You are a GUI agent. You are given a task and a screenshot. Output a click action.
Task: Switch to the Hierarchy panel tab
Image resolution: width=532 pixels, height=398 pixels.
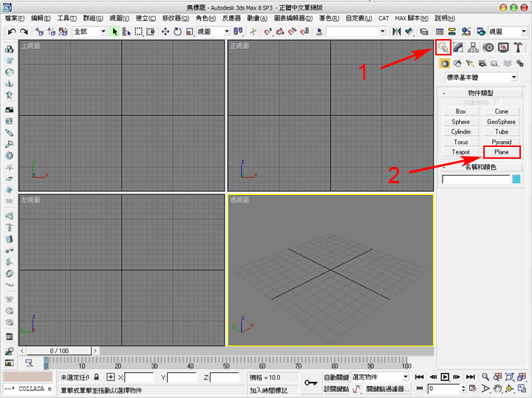pyautogui.click(x=473, y=47)
